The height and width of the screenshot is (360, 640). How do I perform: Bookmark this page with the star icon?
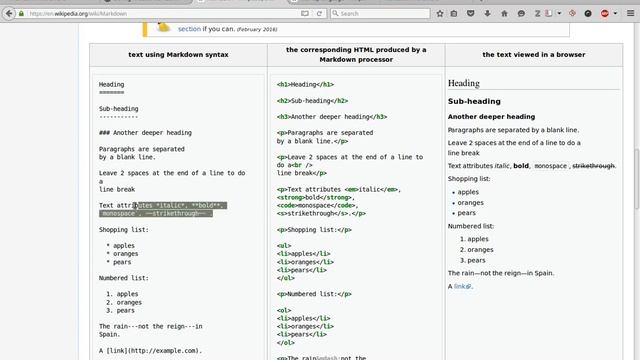[440, 13]
